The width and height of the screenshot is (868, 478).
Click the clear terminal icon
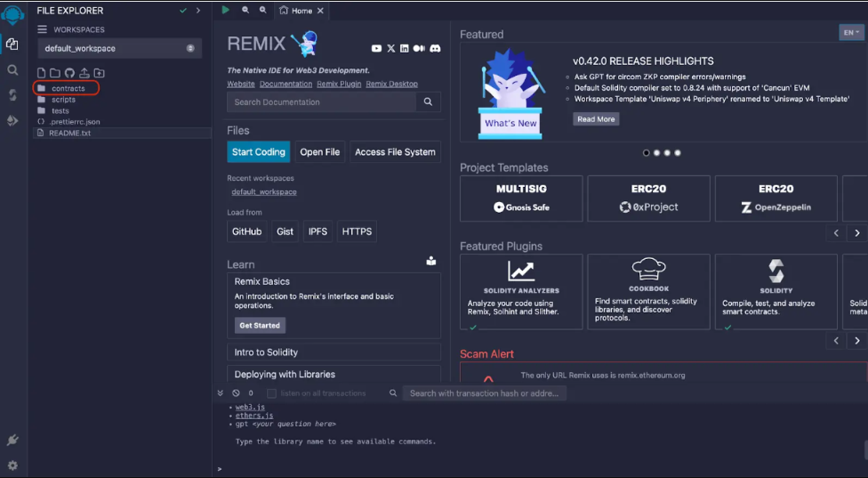pyautogui.click(x=236, y=393)
